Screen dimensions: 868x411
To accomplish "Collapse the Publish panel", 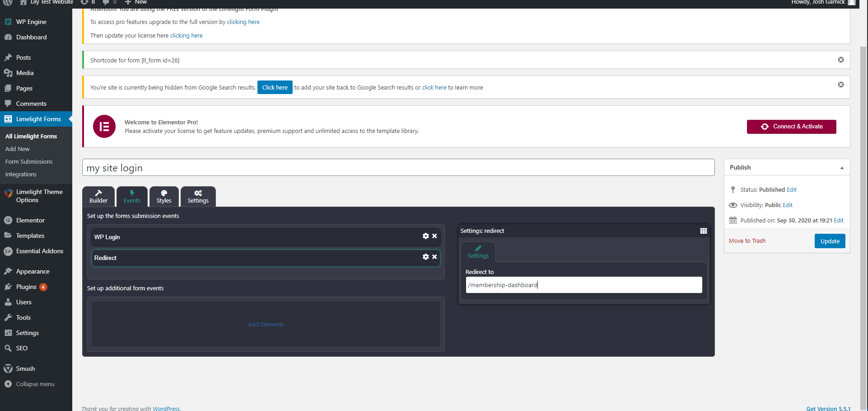I will tap(841, 168).
